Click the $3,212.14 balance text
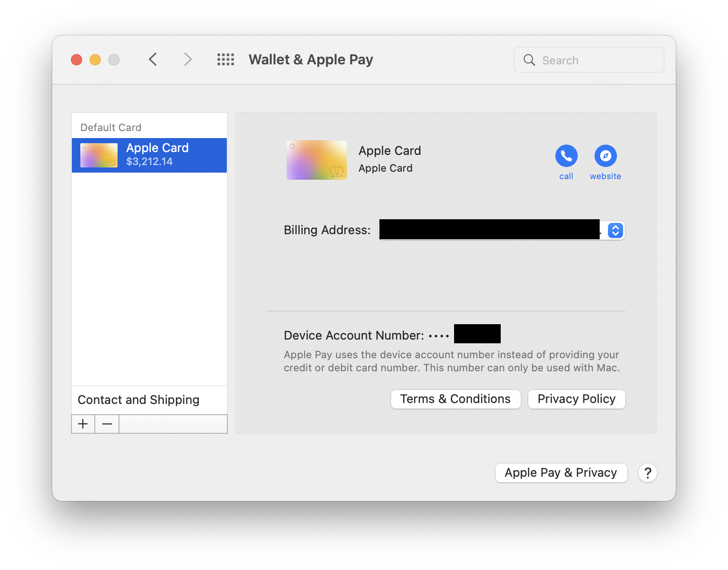Viewport: 728px width, 570px height. point(149,162)
